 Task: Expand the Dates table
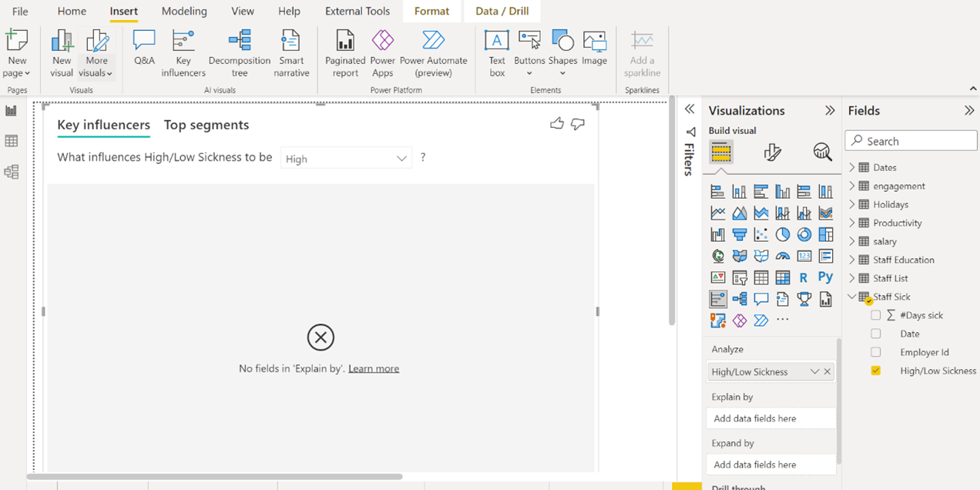click(852, 167)
